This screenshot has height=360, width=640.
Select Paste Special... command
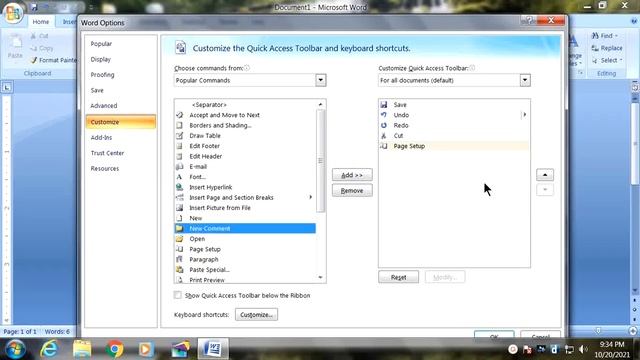point(245,269)
